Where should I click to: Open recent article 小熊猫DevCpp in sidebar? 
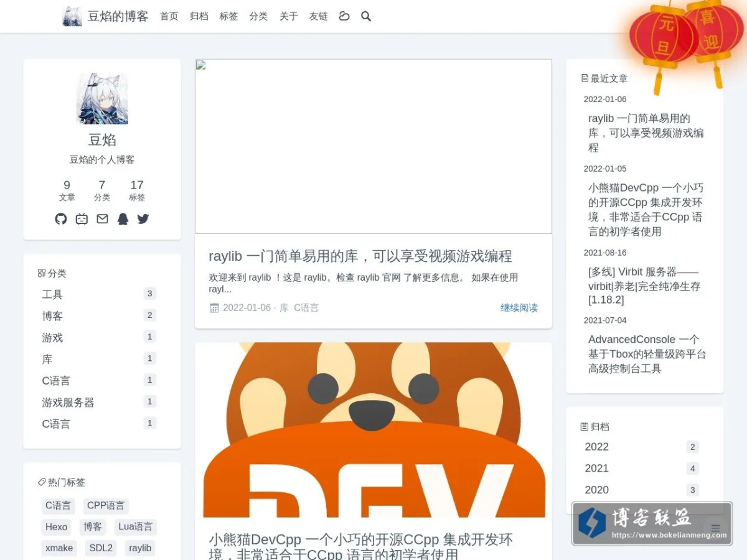(646, 210)
